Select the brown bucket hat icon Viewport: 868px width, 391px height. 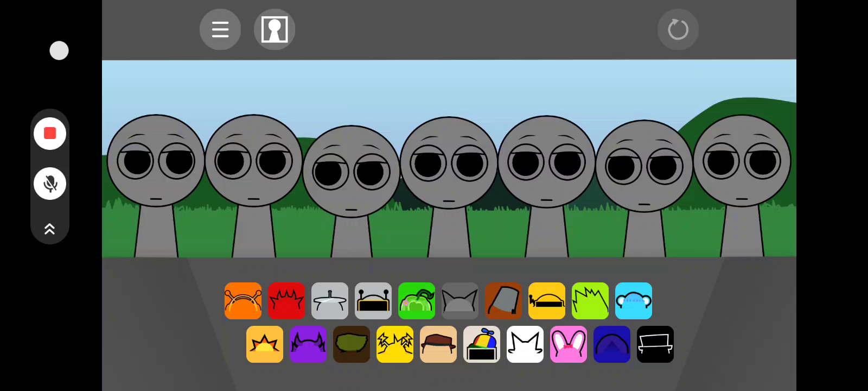coord(503,301)
